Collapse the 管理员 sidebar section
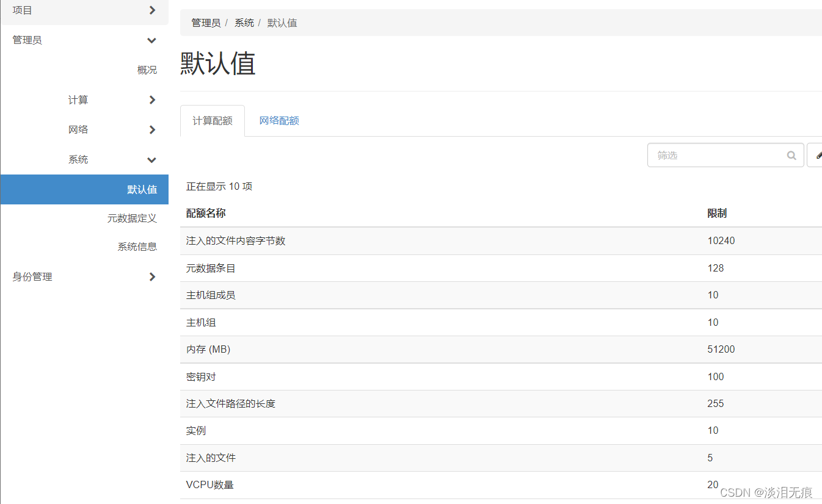Image resolution: width=822 pixels, height=504 pixels. [x=84, y=40]
